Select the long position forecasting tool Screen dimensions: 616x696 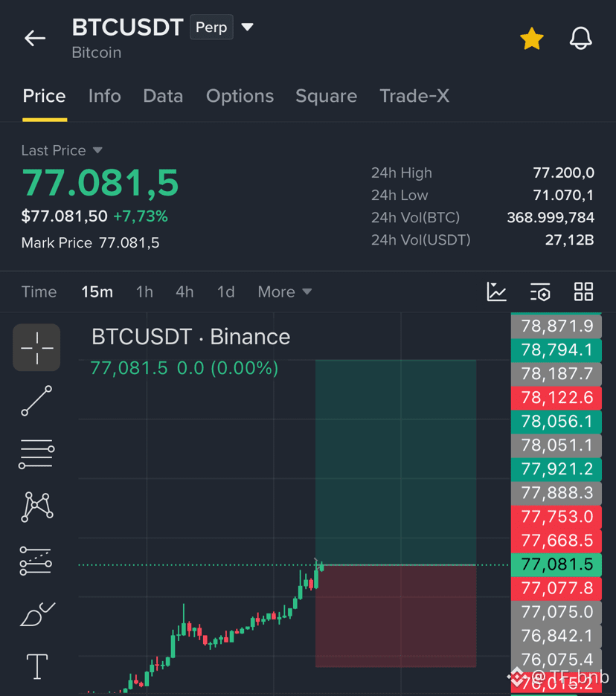point(36,561)
